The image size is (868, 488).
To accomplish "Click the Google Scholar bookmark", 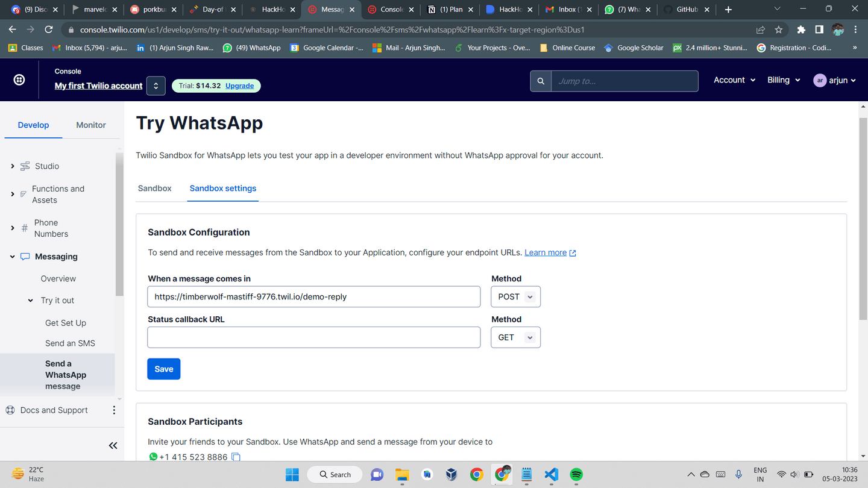I will 634,48.
